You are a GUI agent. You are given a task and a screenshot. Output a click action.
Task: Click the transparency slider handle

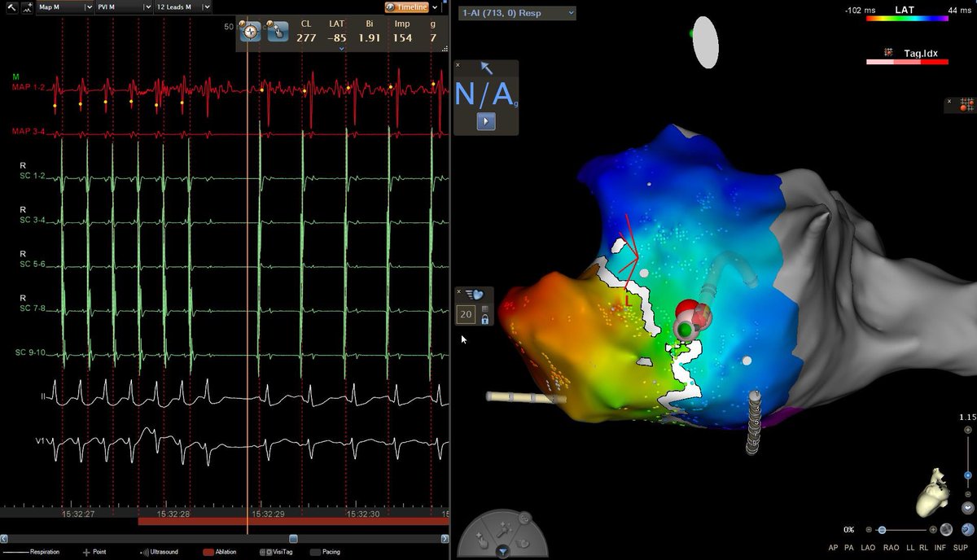point(882,530)
